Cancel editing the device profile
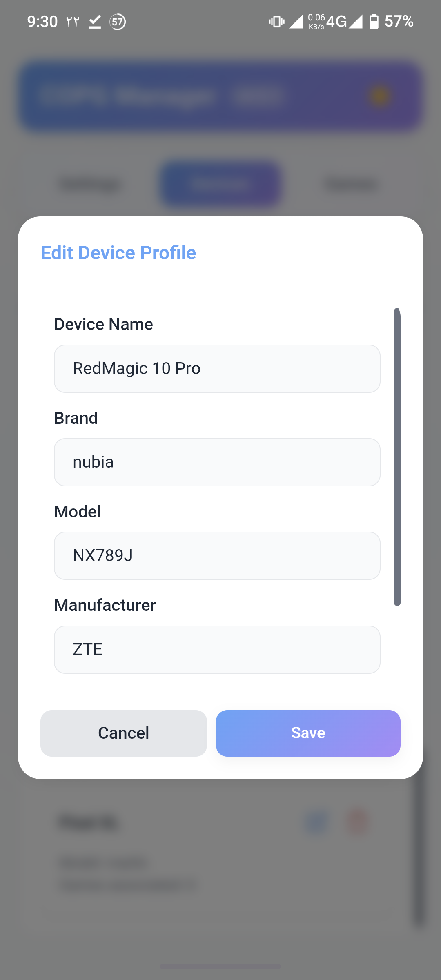Viewport: 441px width, 980px height. pyautogui.click(x=124, y=733)
